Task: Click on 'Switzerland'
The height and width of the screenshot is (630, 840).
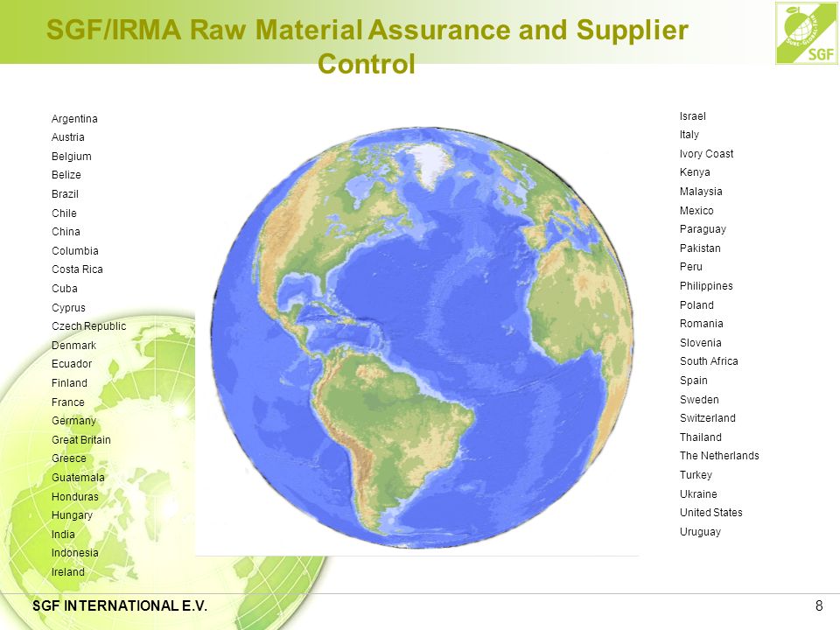Action: pos(708,418)
